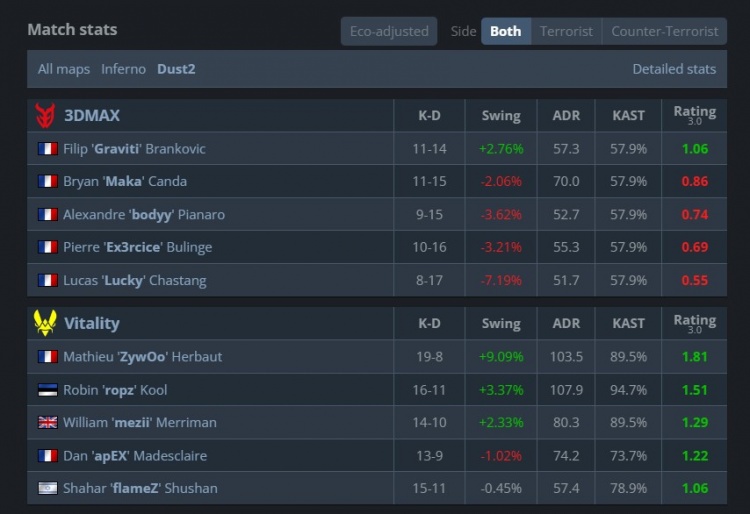Select the Inferno map tab

coord(123,69)
